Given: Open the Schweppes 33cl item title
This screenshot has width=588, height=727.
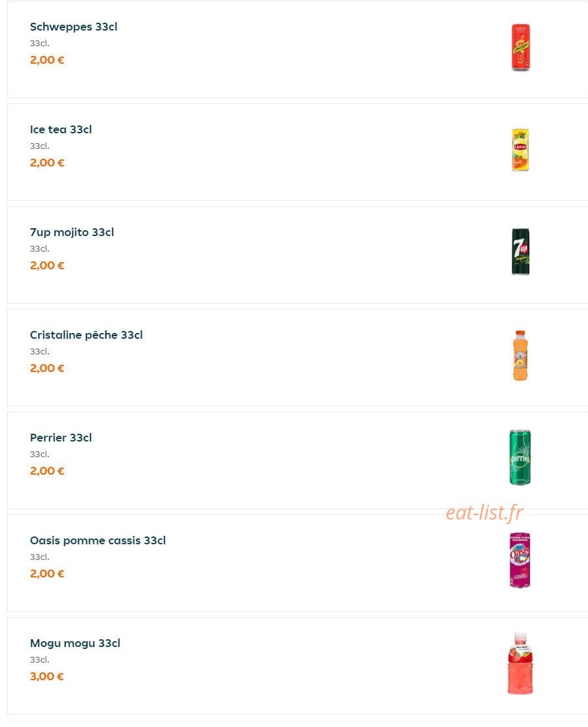Looking at the screenshot, I should [73, 27].
